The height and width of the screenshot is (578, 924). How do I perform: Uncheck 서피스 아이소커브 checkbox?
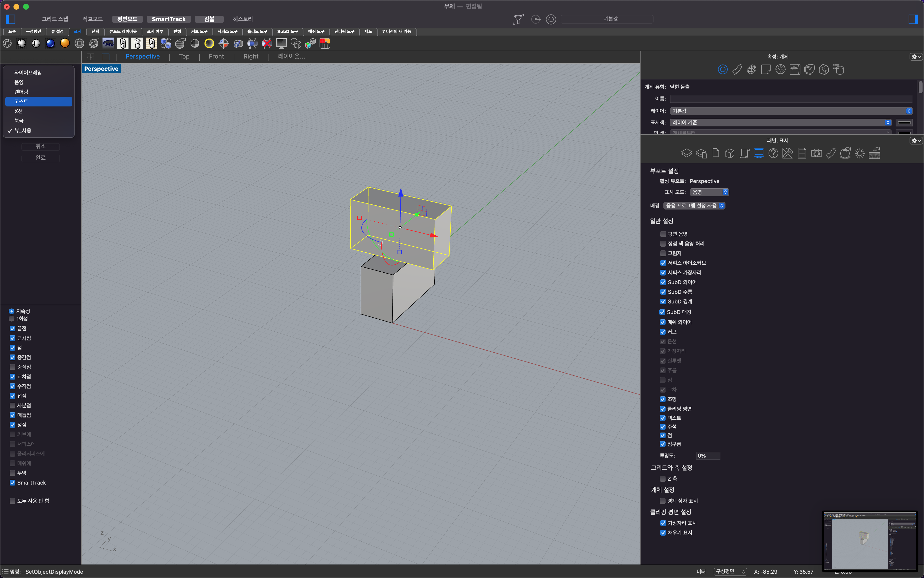pyautogui.click(x=663, y=263)
